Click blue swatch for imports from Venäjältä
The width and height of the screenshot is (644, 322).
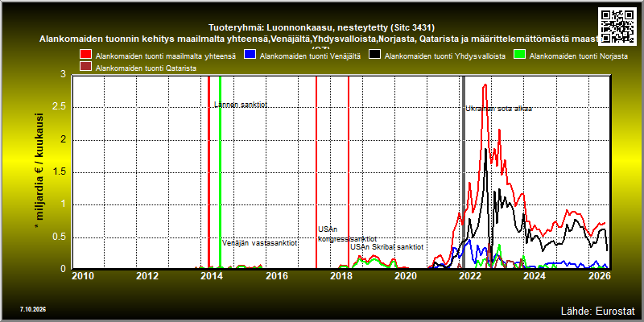click(x=250, y=54)
